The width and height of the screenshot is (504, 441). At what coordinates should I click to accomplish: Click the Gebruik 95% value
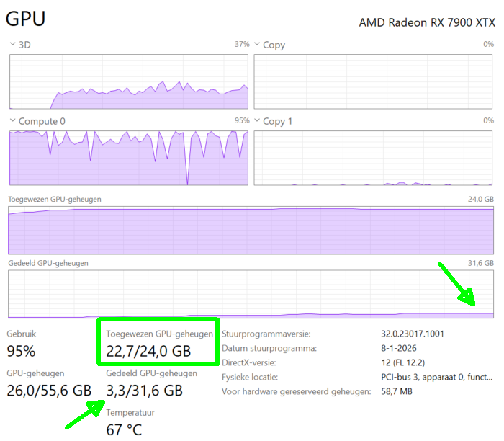tap(22, 352)
